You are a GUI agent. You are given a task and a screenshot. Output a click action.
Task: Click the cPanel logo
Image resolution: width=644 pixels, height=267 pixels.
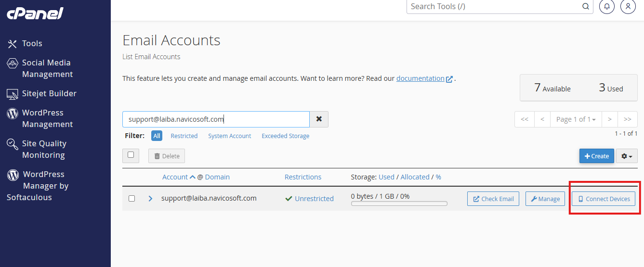(35, 13)
